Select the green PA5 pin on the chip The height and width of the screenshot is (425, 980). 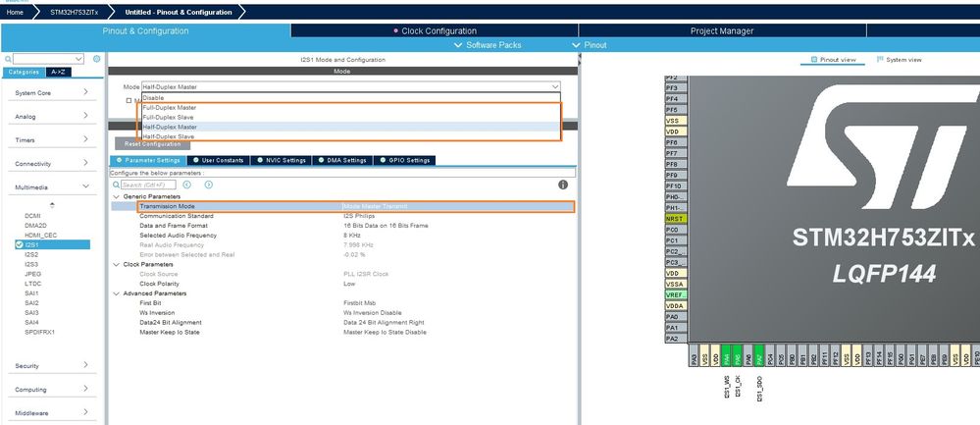tap(738, 354)
